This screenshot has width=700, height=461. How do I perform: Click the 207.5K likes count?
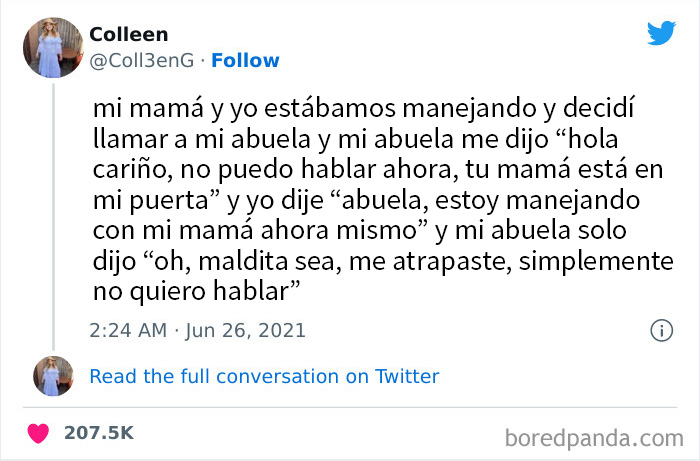point(99,434)
